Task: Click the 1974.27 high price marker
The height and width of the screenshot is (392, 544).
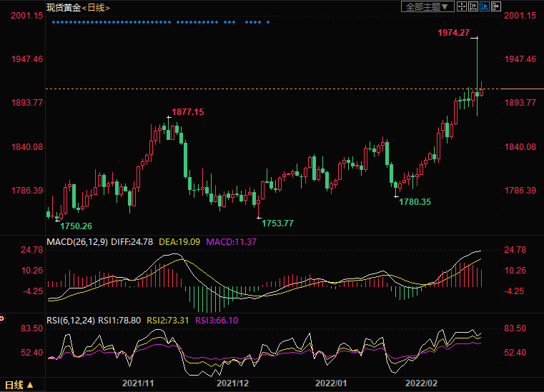Action: 453,33
